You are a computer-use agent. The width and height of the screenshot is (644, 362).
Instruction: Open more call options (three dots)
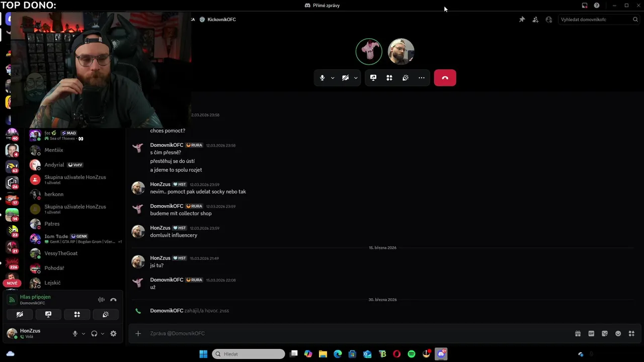coord(422,78)
